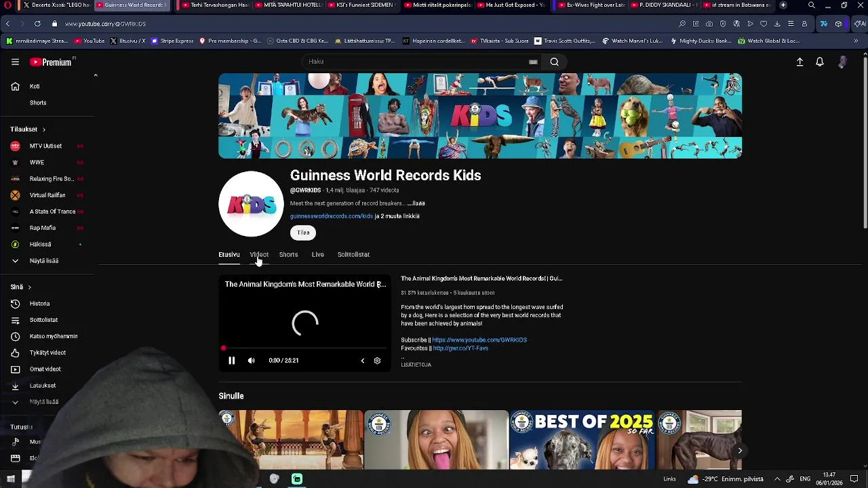
Task: Open the BEST OF 2025 video thumbnail
Action: (x=582, y=440)
